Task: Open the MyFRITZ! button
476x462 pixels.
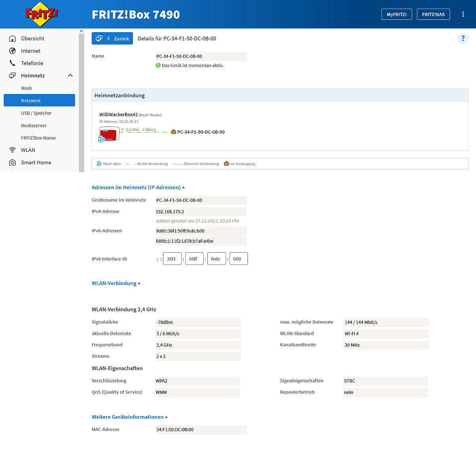Action: pos(397,14)
